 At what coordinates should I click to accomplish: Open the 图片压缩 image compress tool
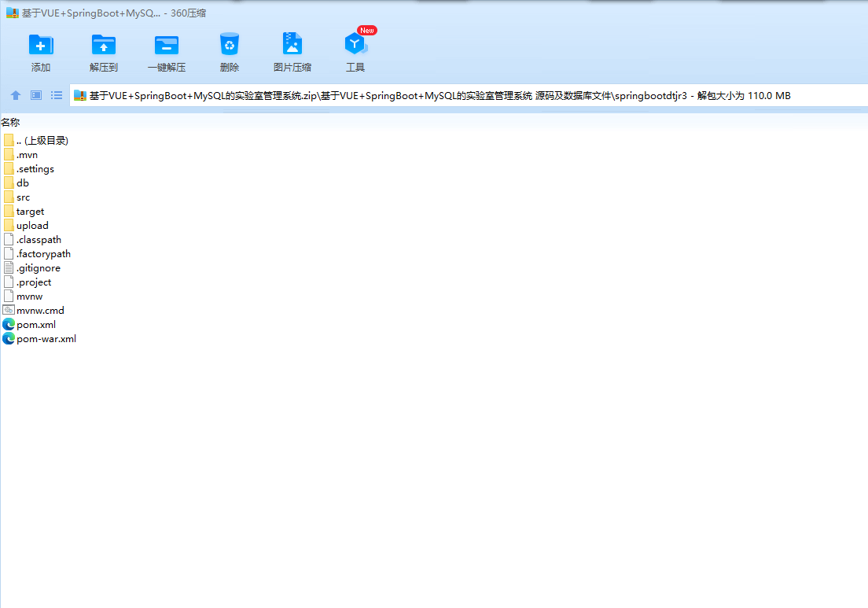[292, 44]
